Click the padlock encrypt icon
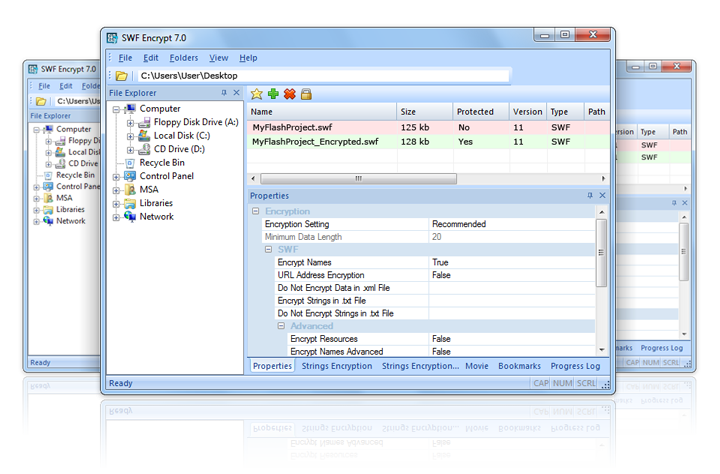This screenshot has width=720, height=474. pos(306,94)
